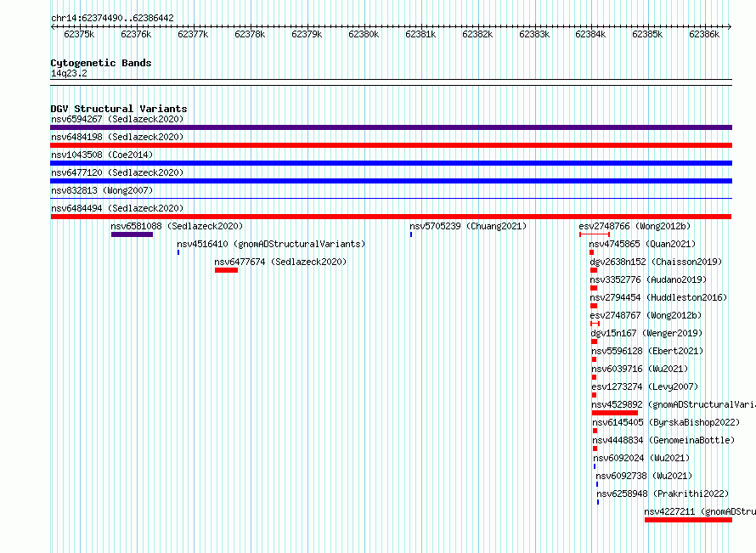Select the purple nsv6594267 variant bar

[x=391, y=127]
